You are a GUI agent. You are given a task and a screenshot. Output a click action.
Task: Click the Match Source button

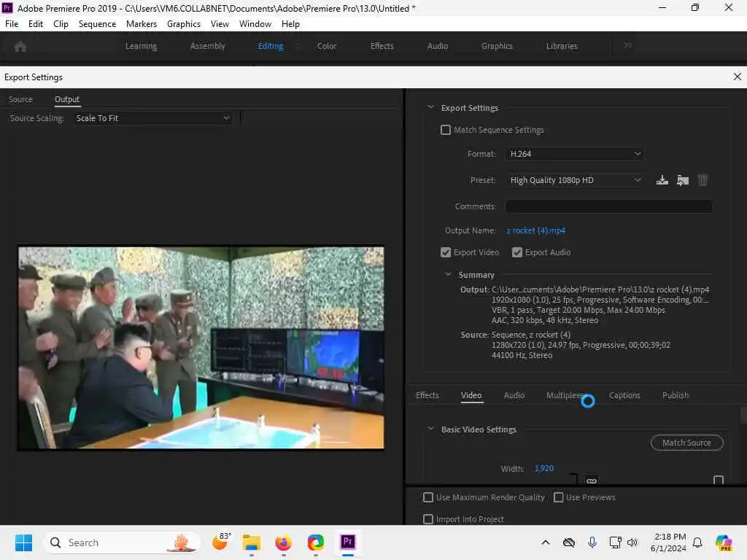(686, 443)
